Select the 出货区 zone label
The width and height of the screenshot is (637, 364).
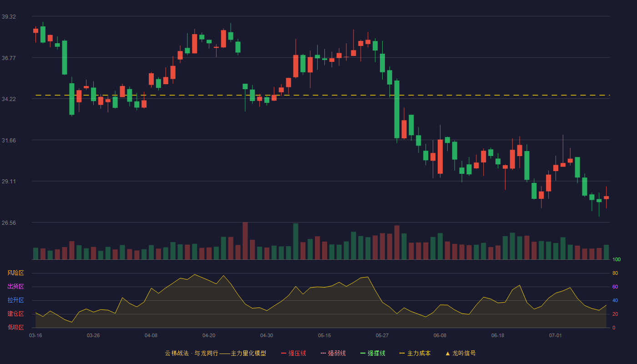[x=15, y=287]
